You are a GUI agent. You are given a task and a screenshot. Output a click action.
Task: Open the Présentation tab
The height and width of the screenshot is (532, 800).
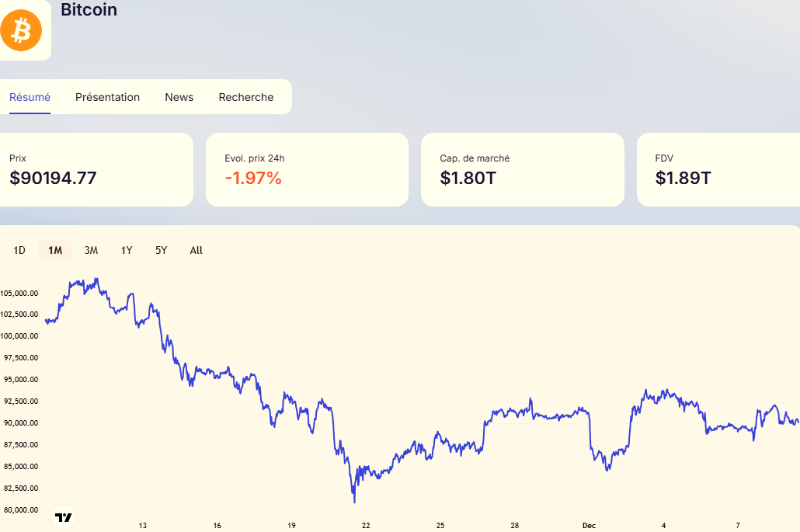point(107,97)
